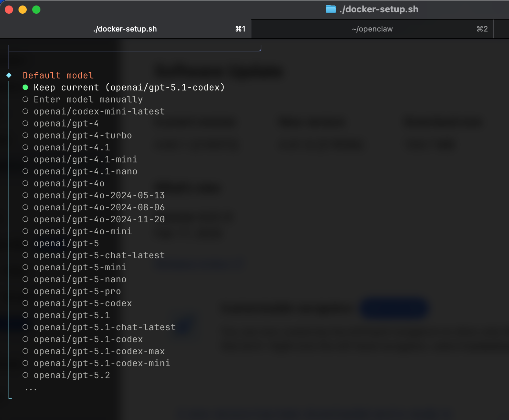The height and width of the screenshot is (420, 509).
Task: Click the diamond marker beside Default model
Action: (9, 75)
